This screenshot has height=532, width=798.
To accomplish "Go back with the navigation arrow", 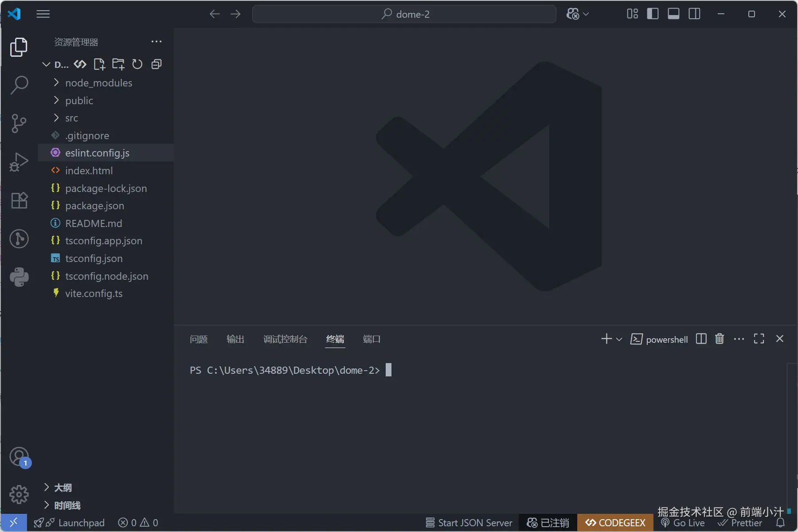I will [215, 14].
